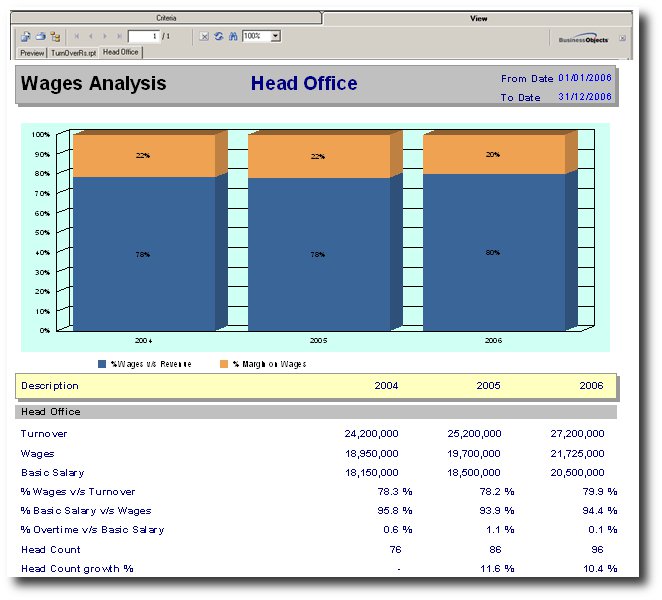Click the blue %Wages v/s Revenue legend swatch
The width and height of the screenshot is (662, 600).
click(102, 364)
